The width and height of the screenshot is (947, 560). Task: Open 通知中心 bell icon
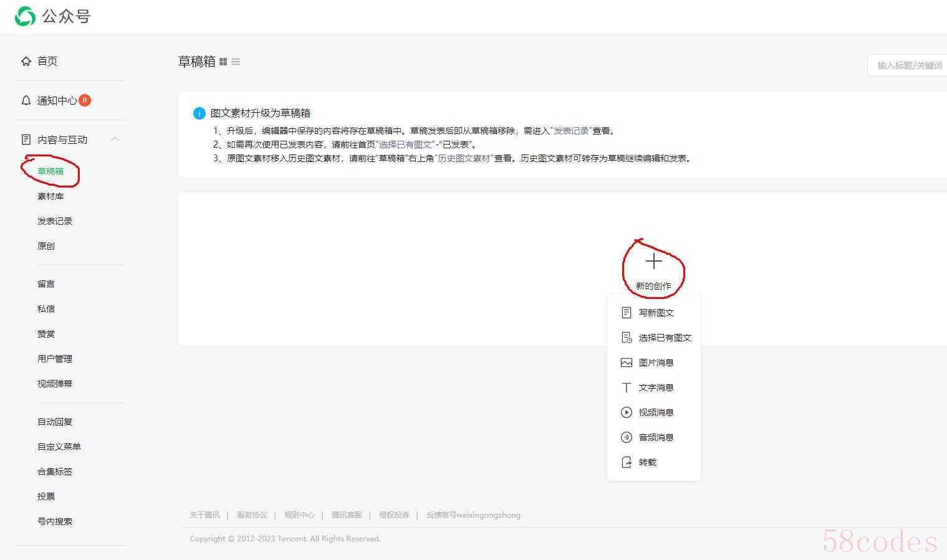click(x=26, y=100)
